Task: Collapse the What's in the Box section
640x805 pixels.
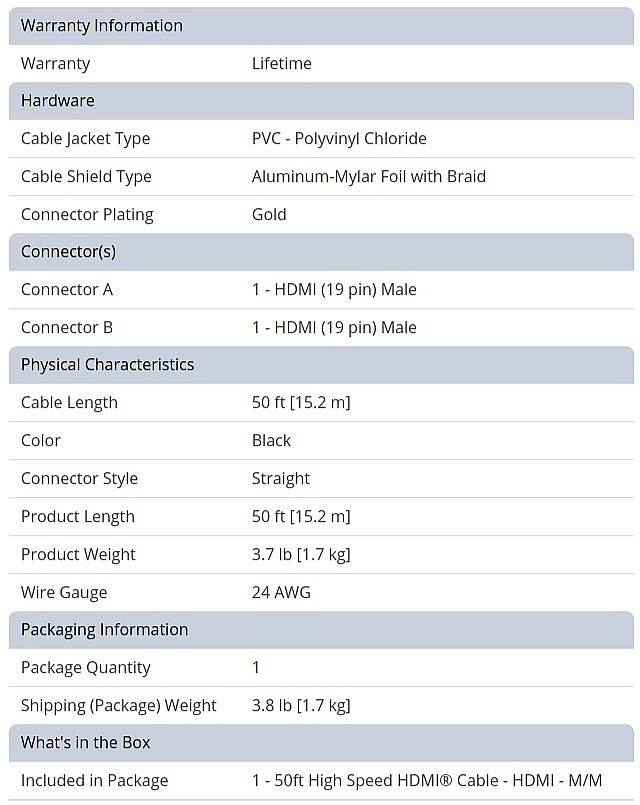Action: [x=320, y=743]
